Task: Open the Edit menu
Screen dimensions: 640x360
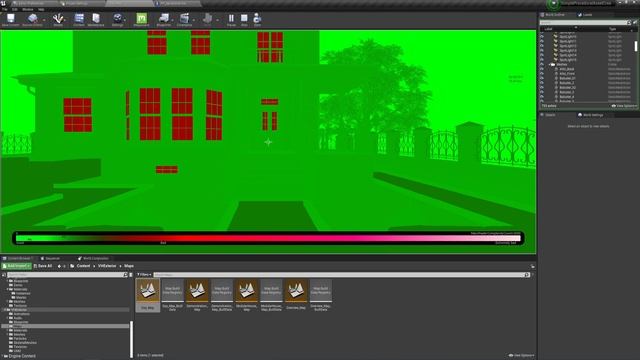Action: pyautogui.click(x=15, y=9)
